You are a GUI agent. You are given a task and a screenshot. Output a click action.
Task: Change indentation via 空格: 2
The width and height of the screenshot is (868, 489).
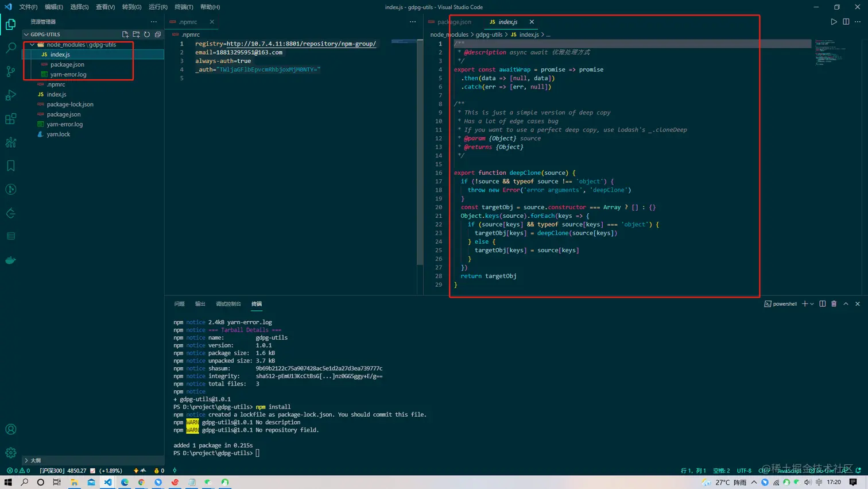click(x=722, y=471)
